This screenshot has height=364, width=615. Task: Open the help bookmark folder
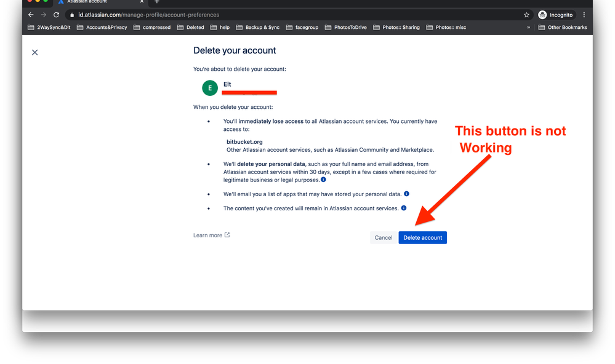pos(220,28)
